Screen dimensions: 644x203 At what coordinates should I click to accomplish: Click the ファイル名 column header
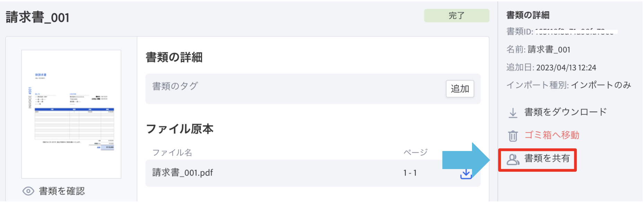(x=172, y=152)
